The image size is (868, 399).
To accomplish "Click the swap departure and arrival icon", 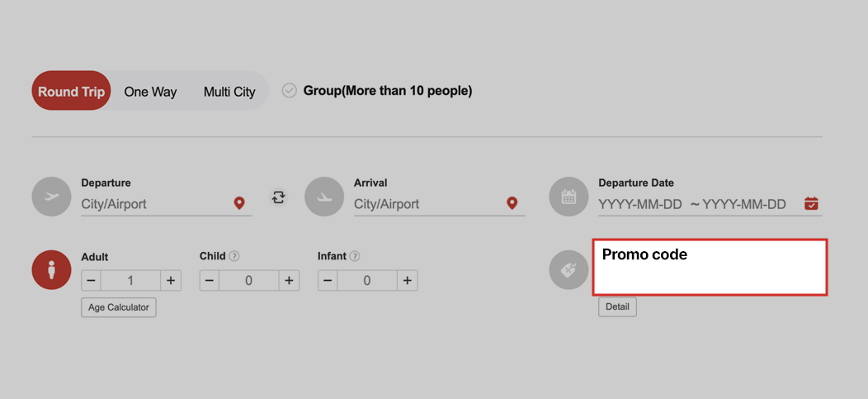I will coord(279,197).
